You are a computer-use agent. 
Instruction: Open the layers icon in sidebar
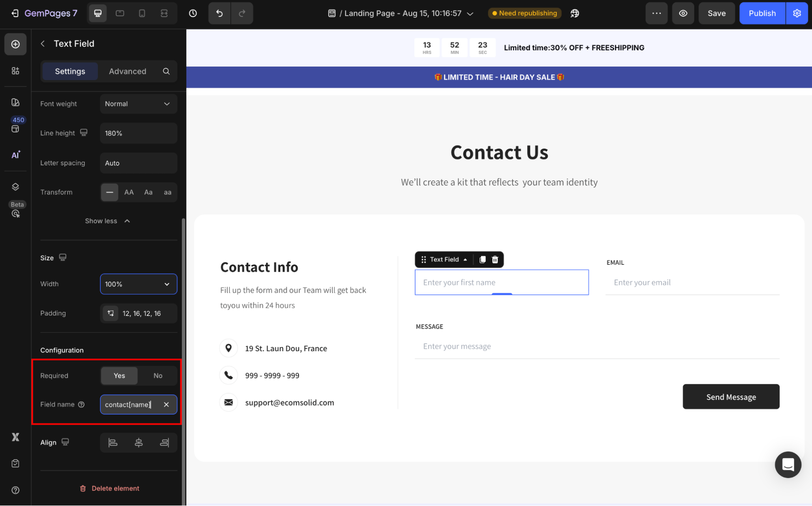click(x=15, y=187)
